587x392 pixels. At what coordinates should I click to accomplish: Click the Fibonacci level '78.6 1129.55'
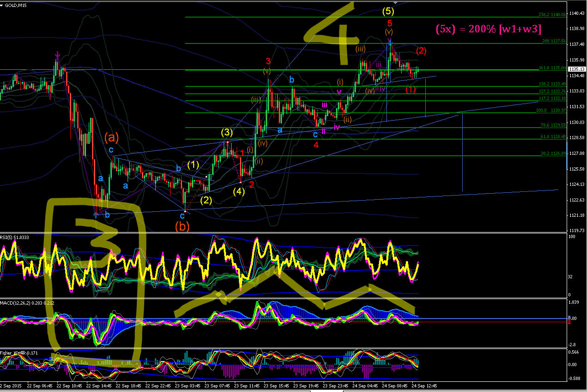pos(553,125)
